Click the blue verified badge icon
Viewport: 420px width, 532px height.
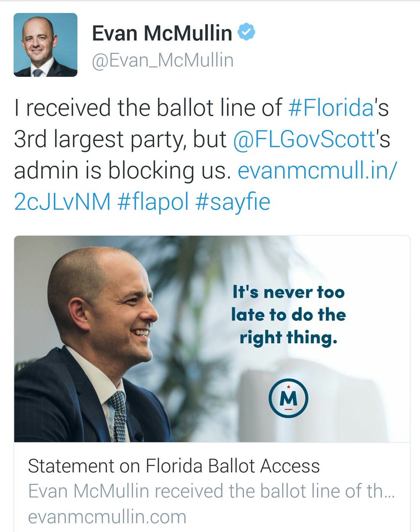click(x=247, y=33)
